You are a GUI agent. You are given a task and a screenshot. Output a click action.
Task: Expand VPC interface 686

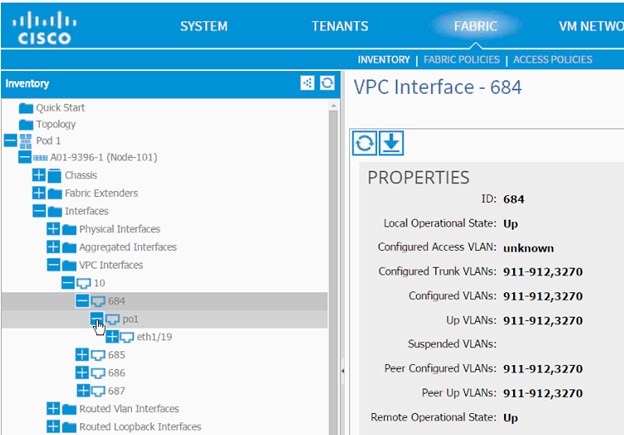tap(82, 373)
